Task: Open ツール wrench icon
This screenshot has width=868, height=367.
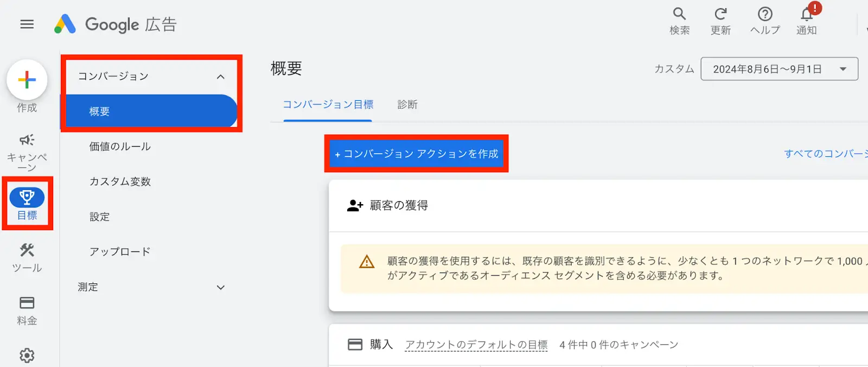Action: [x=27, y=250]
